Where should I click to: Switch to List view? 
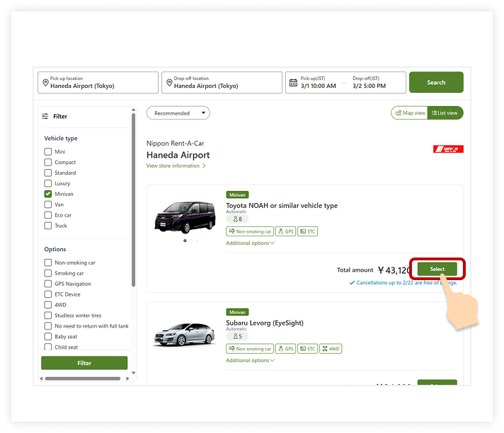[445, 113]
